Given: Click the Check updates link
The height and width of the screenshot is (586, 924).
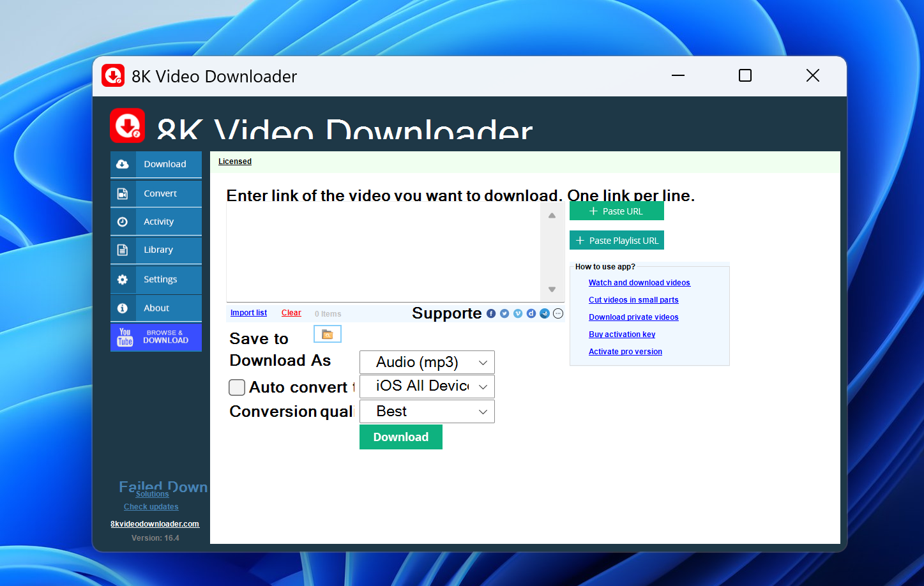Looking at the screenshot, I should point(151,507).
